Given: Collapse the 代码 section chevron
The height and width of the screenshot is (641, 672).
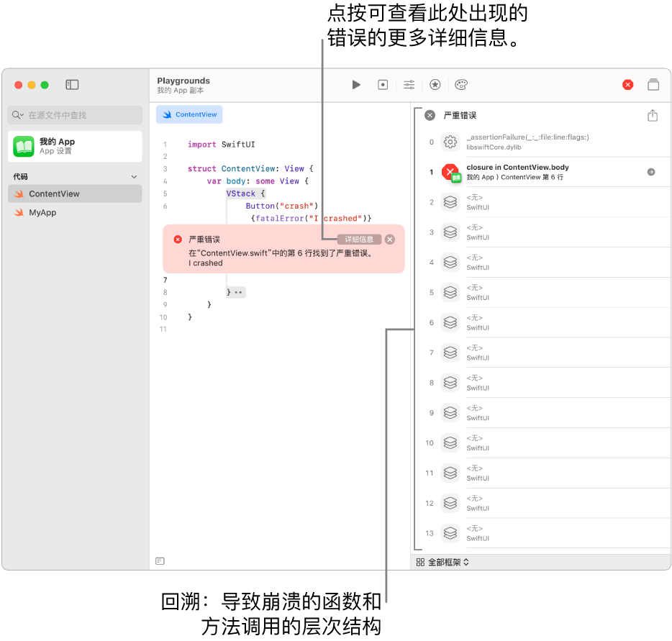Looking at the screenshot, I should (x=134, y=177).
